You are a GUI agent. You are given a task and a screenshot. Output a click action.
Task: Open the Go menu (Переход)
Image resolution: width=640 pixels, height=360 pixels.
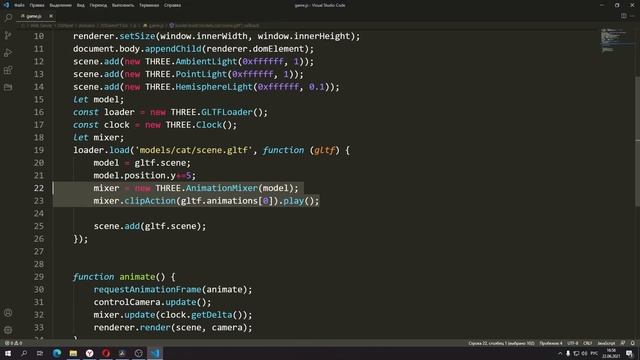(x=98, y=5)
